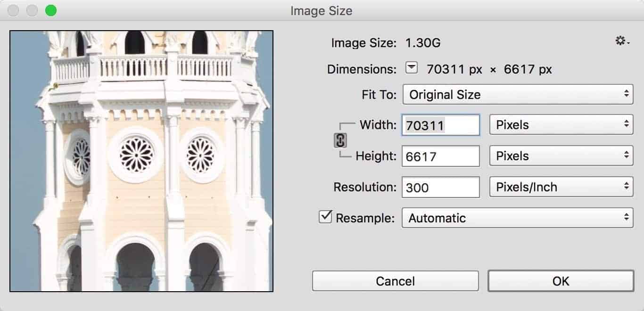Screen dimensions: 644x311
Task: Toggle the constrain proportions chain link
Action: pyautogui.click(x=340, y=140)
